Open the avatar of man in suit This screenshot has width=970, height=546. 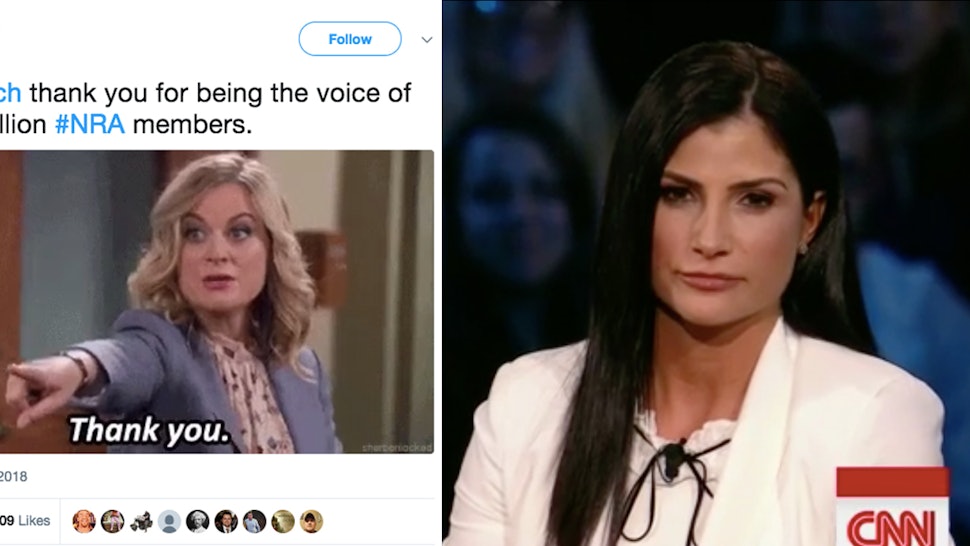point(226,521)
